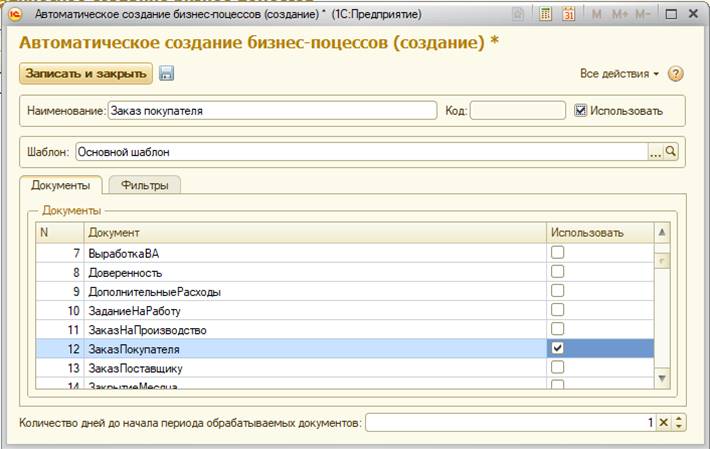The height and width of the screenshot is (449, 710).
Task: Select the Доверенность row
Action: (x=345, y=272)
